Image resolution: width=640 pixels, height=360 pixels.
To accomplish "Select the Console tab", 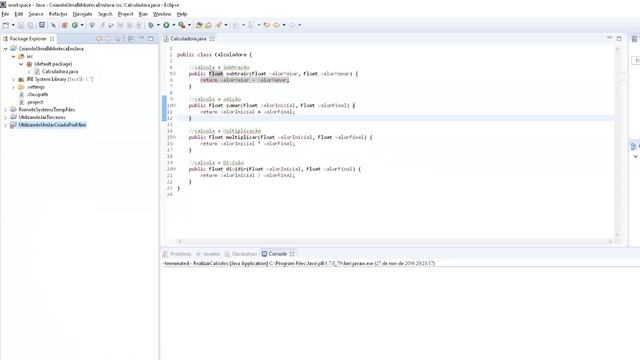I will (x=278, y=254).
